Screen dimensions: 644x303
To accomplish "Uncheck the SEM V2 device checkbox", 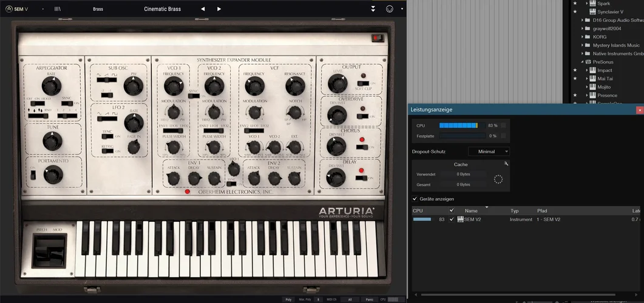I will pyautogui.click(x=451, y=219).
